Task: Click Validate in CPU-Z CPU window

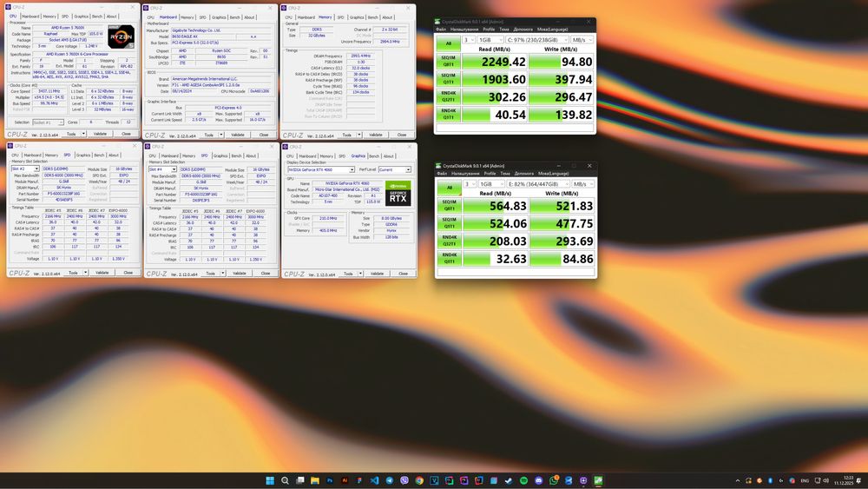Action: 100,134
